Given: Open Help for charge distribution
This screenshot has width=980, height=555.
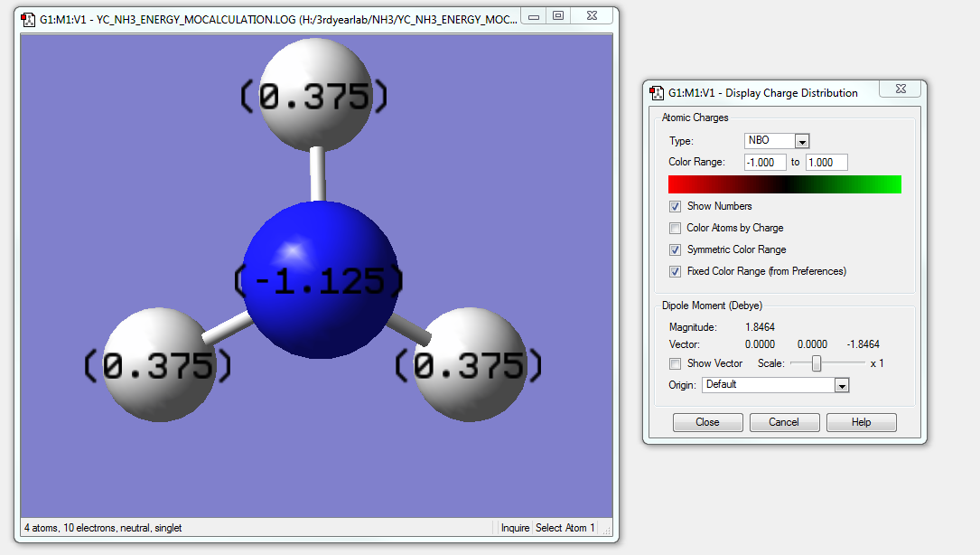Looking at the screenshot, I should point(861,422).
